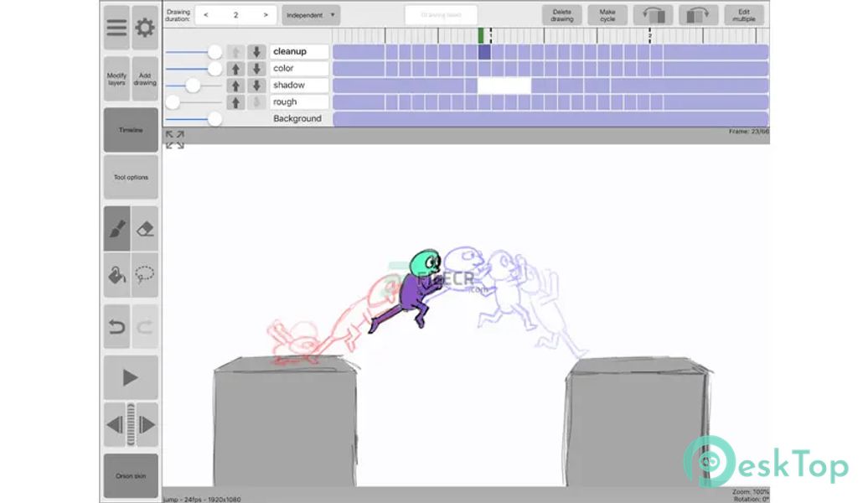Move the shadow layer up
Image resolution: width=868 pixels, height=503 pixels.
tap(235, 86)
